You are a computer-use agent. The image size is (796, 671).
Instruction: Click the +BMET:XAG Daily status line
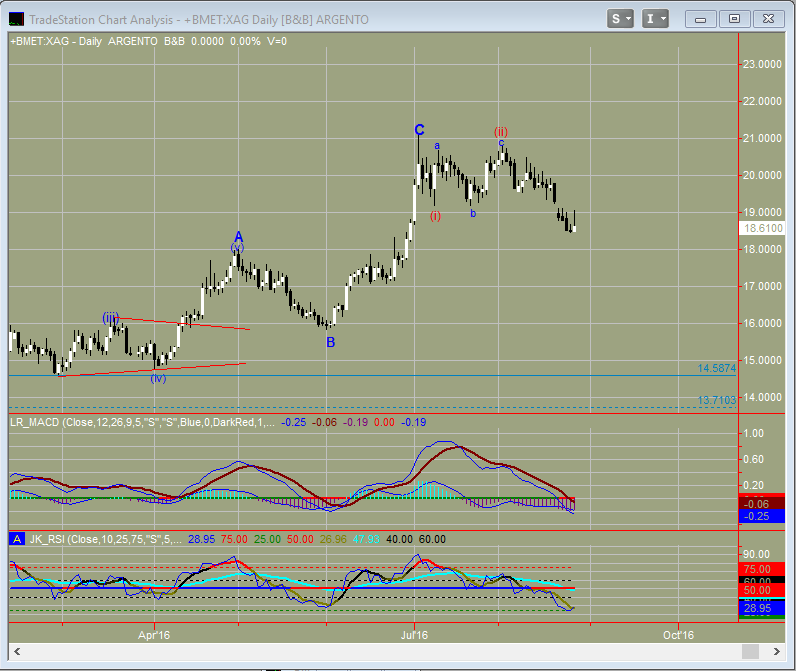(148, 42)
